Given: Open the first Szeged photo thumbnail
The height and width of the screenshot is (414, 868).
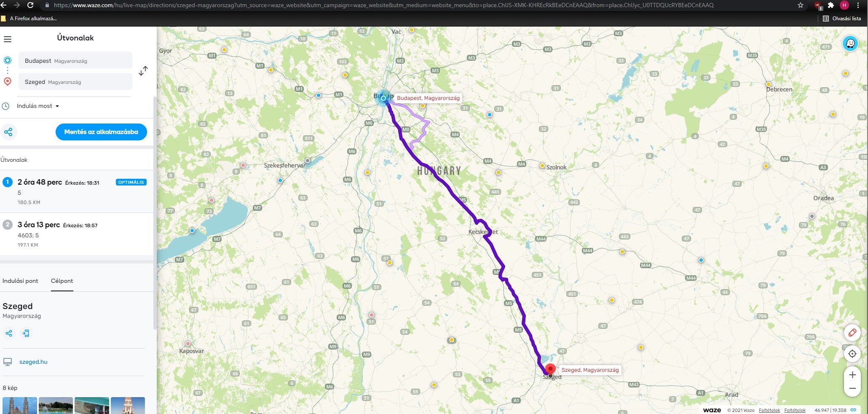Looking at the screenshot, I should (x=20, y=406).
